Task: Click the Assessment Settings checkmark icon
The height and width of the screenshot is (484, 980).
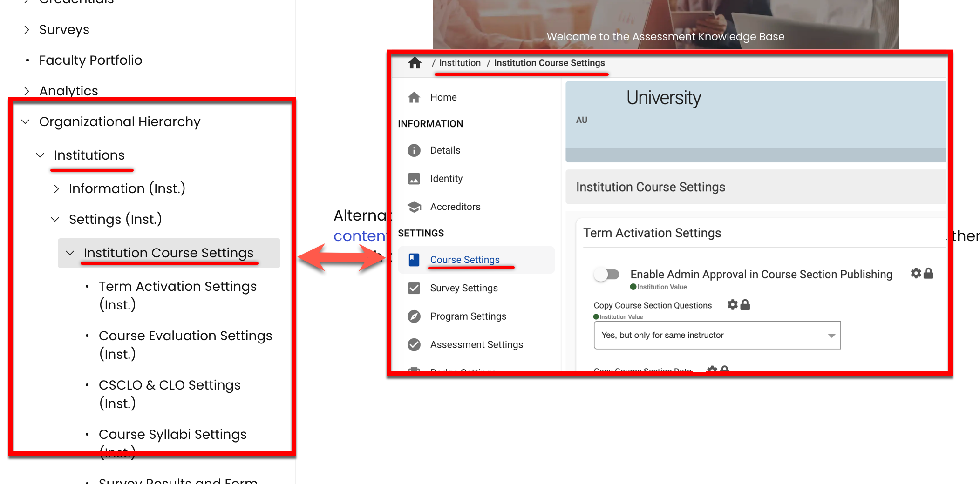Action: click(414, 344)
